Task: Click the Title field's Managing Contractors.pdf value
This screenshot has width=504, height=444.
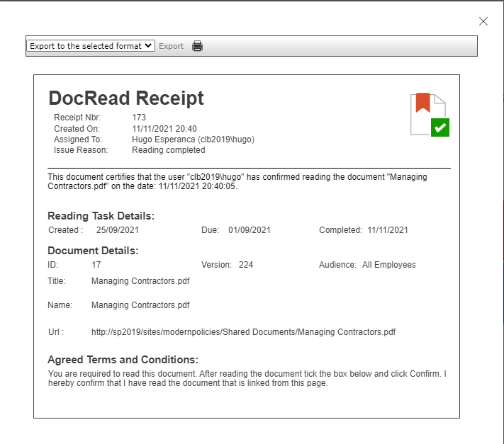Action: pyautogui.click(x=140, y=281)
